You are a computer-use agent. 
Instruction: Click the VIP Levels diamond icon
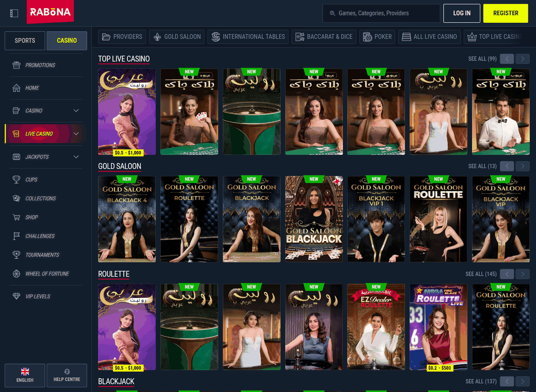[17, 296]
